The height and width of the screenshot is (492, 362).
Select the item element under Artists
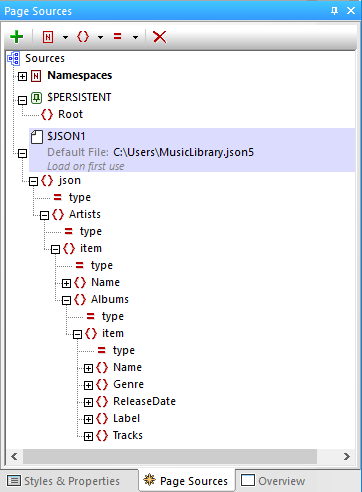91,248
